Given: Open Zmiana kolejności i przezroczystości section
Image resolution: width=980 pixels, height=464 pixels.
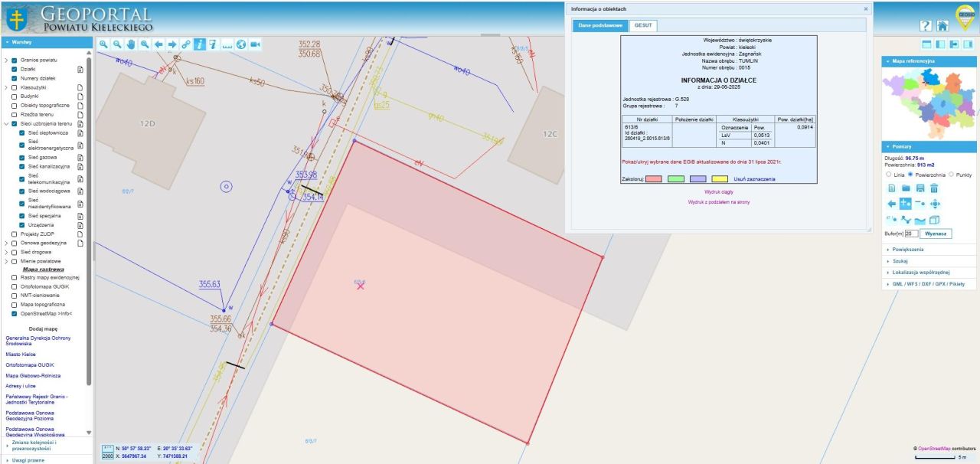Looking at the screenshot, I should point(46,446).
